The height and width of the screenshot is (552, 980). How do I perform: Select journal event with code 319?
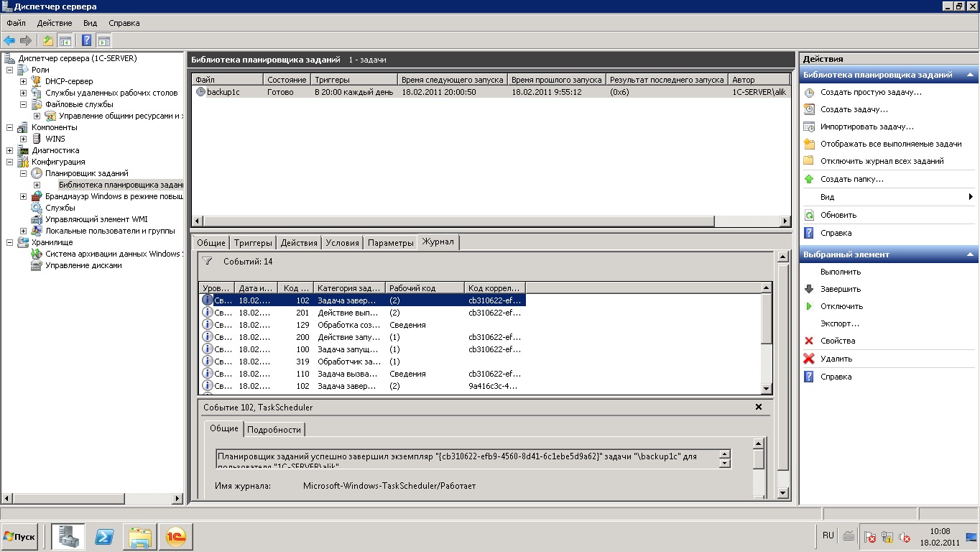[x=362, y=362]
